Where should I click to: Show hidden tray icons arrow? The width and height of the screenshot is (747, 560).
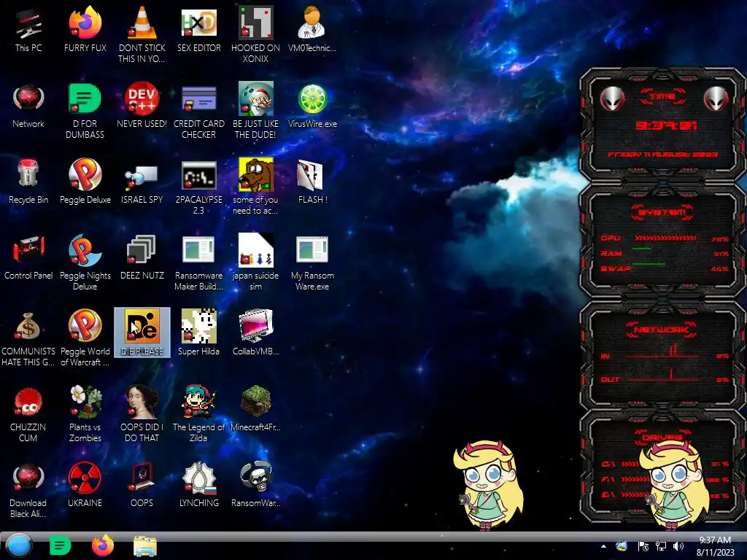603,546
